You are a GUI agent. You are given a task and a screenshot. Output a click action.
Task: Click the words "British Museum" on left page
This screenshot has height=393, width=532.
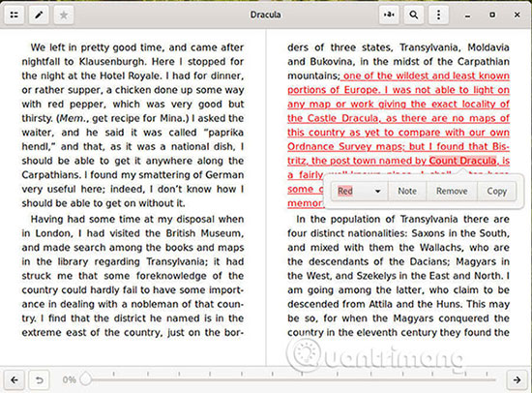click(204, 233)
